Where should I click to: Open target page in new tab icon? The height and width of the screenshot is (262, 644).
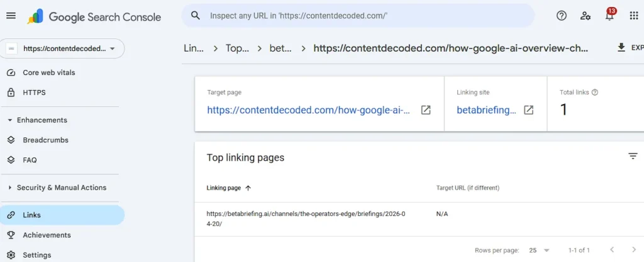click(x=426, y=110)
